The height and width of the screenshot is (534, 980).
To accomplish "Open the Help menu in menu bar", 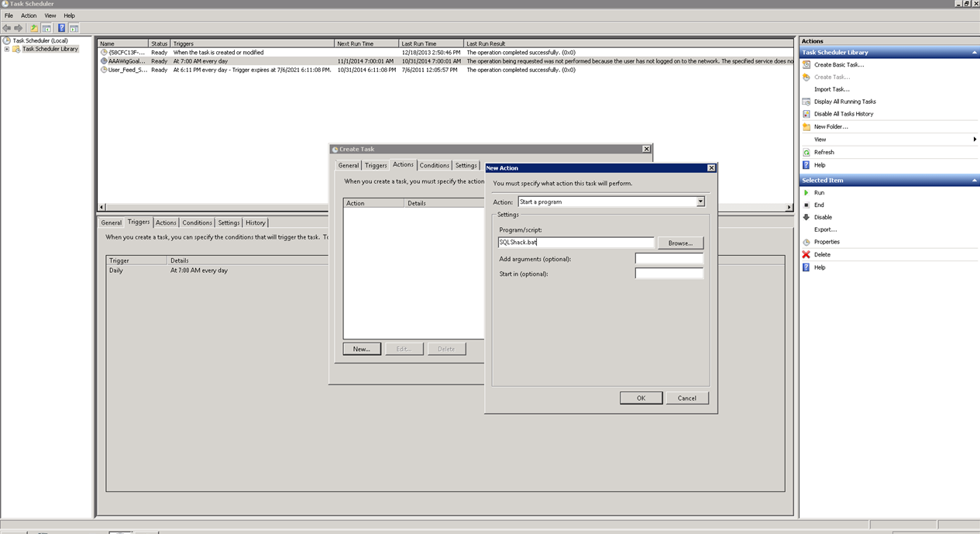I will pyautogui.click(x=70, y=16).
